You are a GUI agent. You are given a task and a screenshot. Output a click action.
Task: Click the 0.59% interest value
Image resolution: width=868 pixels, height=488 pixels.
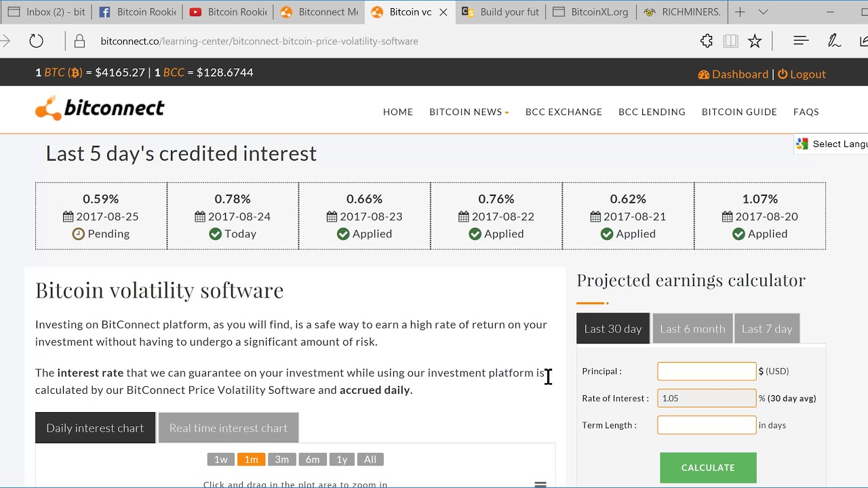tap(101, 199)
